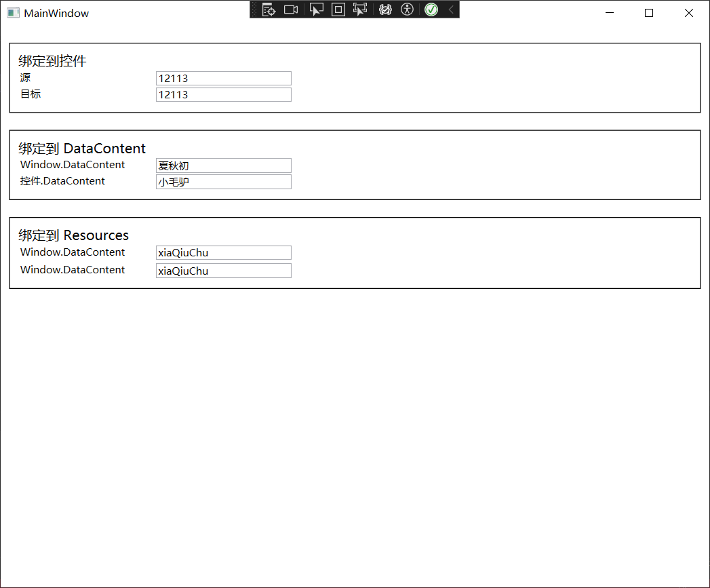Minimize the MainWindow window
This screenshot has width=710, height=588.
610,13
